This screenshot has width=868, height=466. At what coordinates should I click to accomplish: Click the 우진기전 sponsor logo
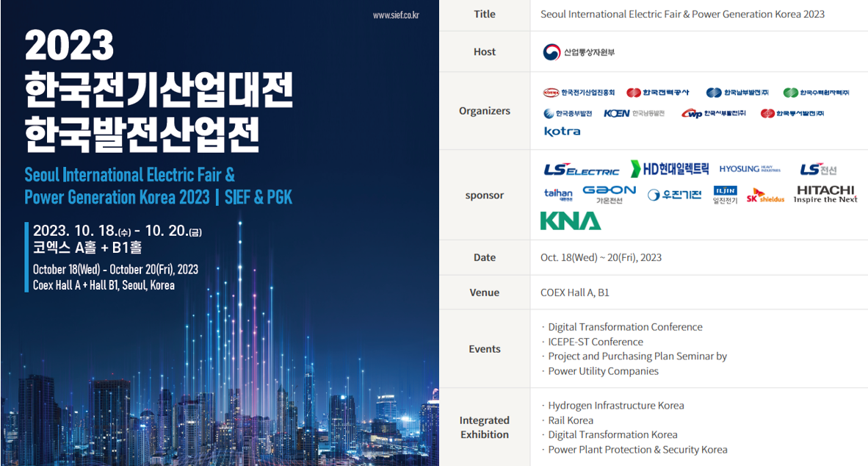pos(674,195)
